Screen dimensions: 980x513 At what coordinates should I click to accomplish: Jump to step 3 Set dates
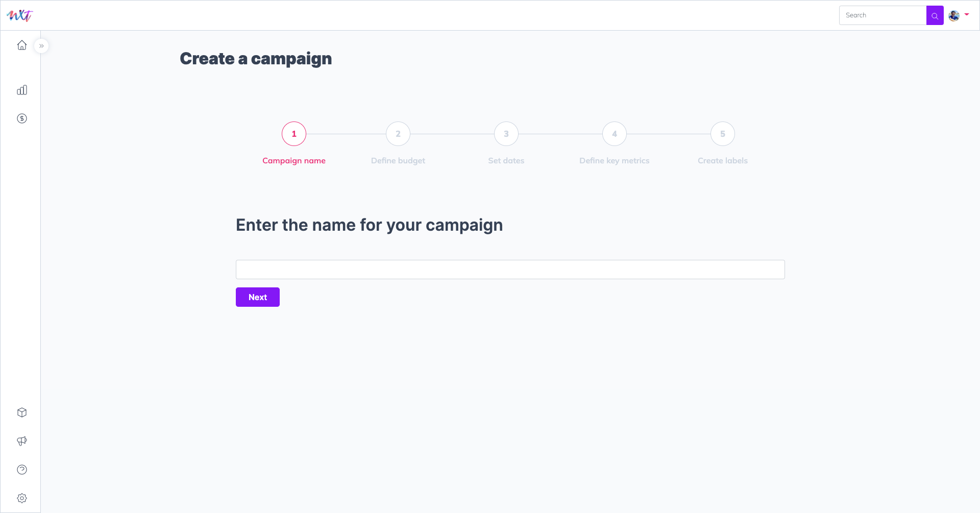click(x=506, y=134)
